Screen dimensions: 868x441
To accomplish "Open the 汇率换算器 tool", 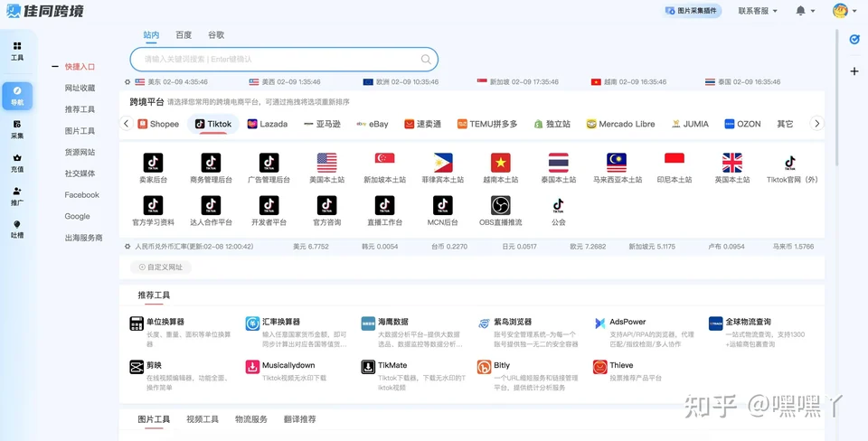I will (297, 331).
